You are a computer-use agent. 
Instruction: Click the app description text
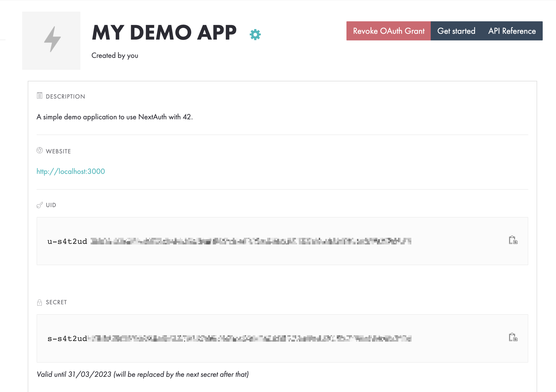(114, 117)
